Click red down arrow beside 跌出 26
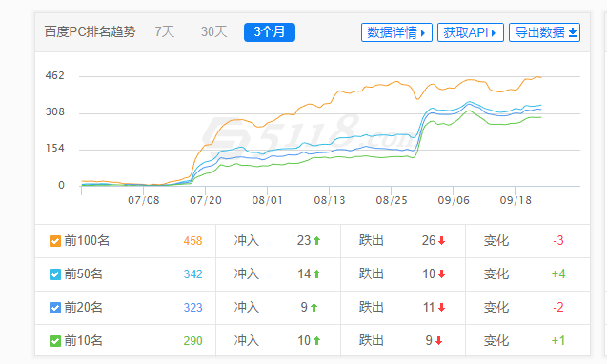This screenshot has height=364, width=607. [441, 240]
